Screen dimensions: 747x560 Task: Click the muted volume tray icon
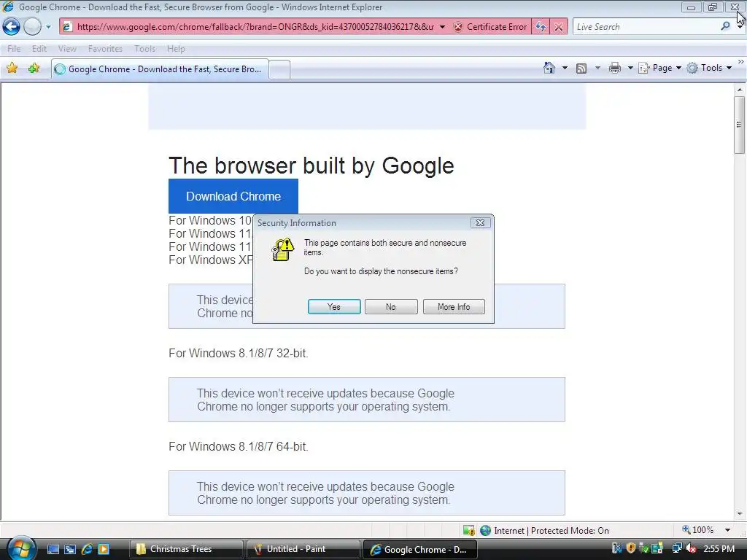(x=691, y=548)
